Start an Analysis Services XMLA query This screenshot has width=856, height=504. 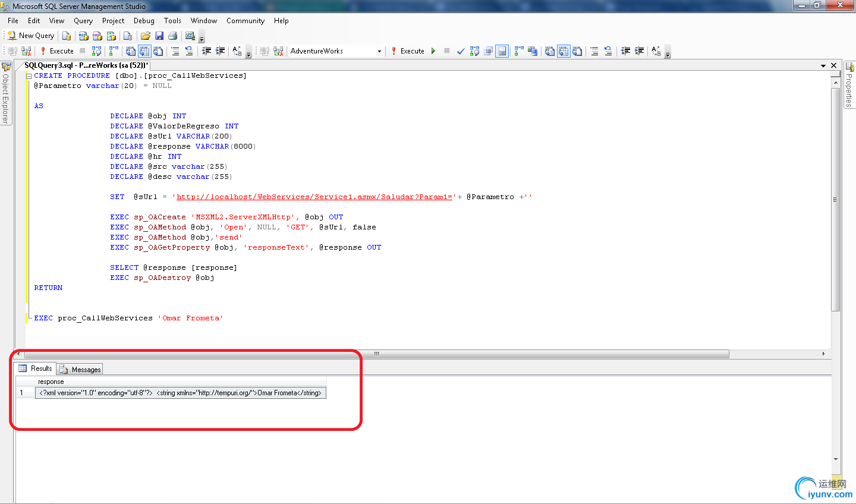click(111, 36)
